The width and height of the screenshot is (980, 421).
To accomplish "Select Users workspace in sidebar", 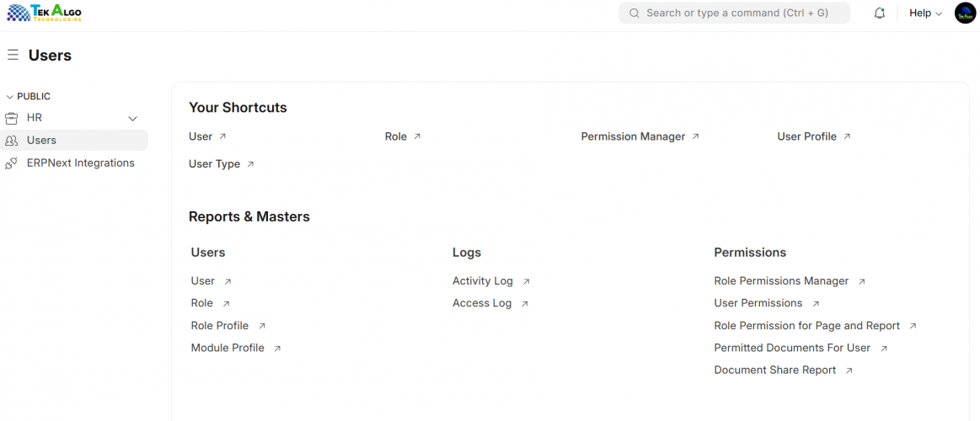I will [41, 141].
